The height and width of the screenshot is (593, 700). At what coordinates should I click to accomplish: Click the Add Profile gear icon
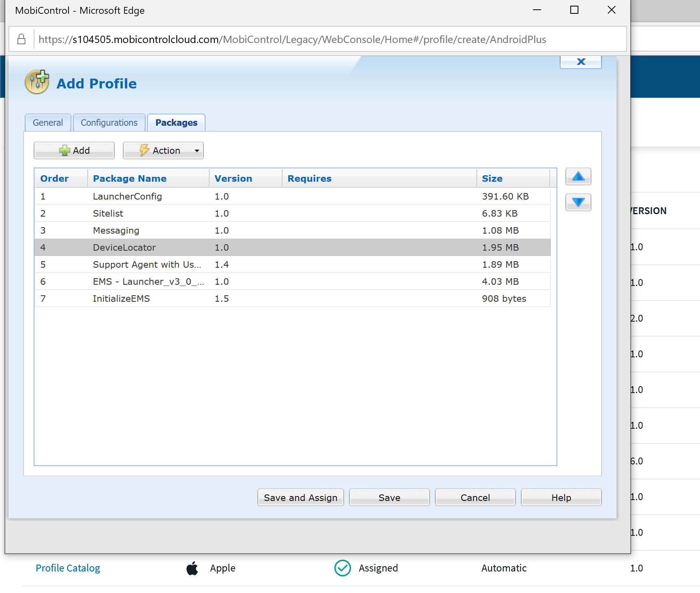[37, 82]
